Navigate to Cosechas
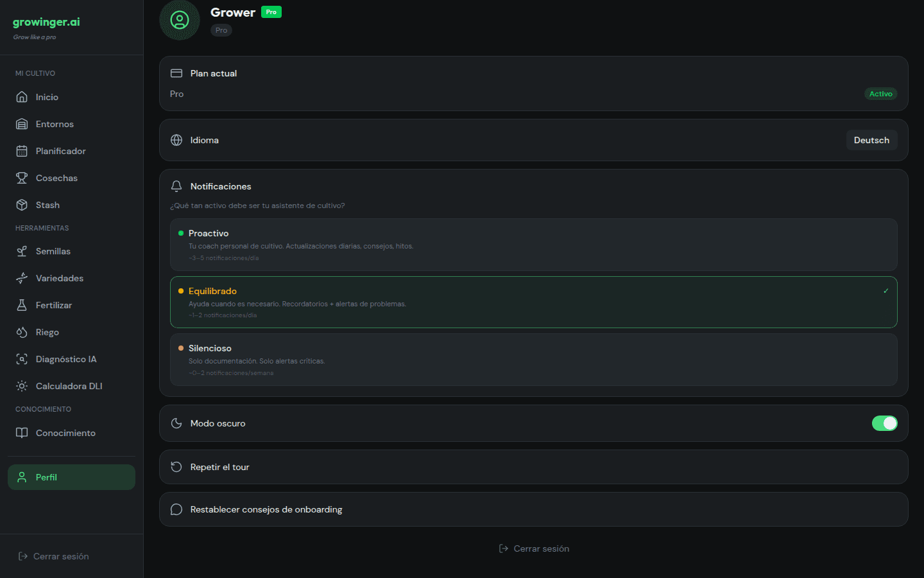This screenshot has width=924, height=578. pyautogui.click(x=71, y=178)
